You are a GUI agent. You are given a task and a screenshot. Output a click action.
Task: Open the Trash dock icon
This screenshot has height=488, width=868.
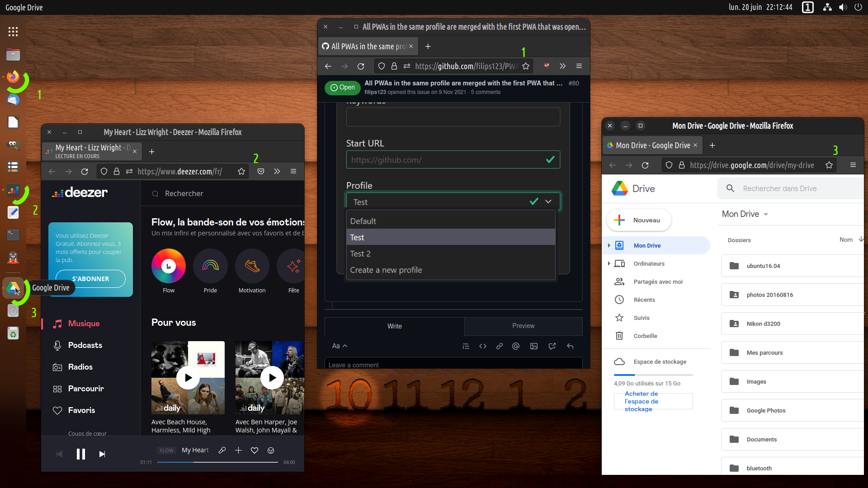pyautogui.click(x=13, y=333)
